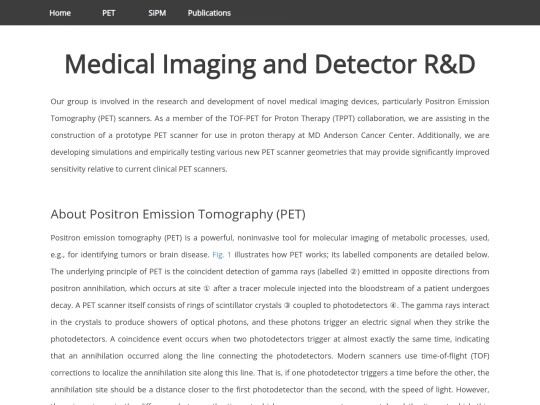This screenshot has height=405, width=540.
Task: Click the About Positron Emission Tomography (PET) heading
Action: (x=178, y=215)
